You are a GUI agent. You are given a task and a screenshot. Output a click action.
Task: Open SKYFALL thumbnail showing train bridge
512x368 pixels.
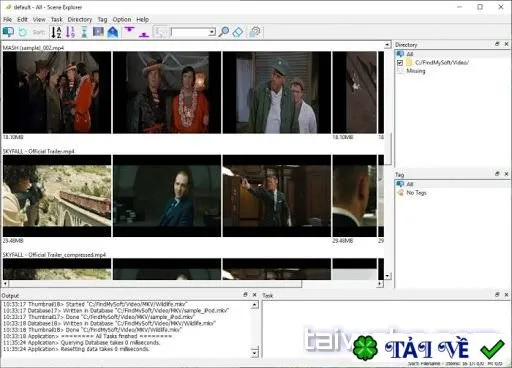57,196
